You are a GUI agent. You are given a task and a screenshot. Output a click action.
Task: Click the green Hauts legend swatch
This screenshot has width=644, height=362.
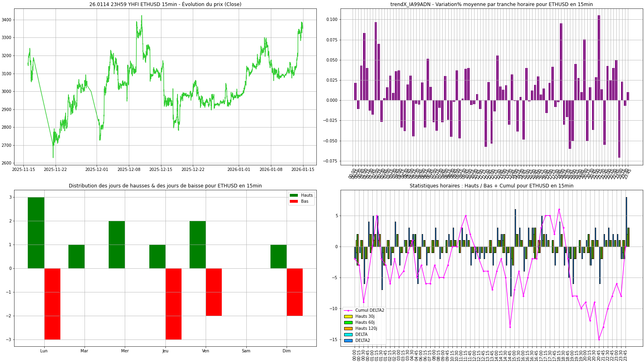click(294, 195)
